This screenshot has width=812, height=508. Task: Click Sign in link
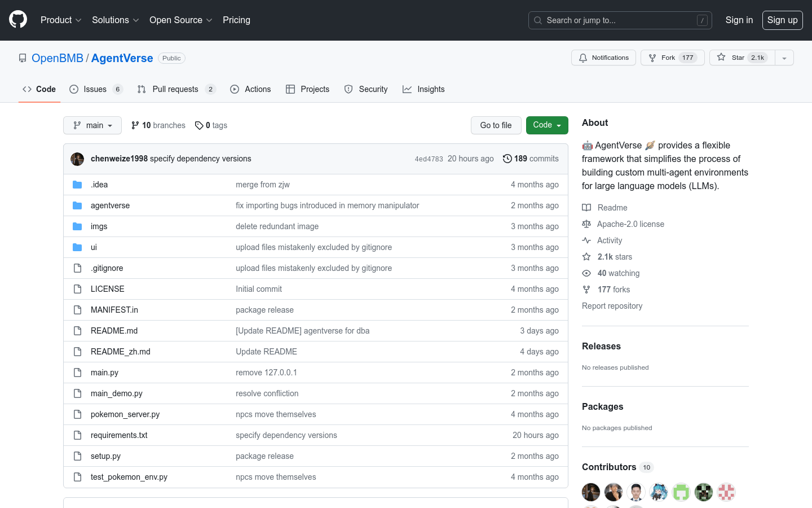(x=739, y=20)
